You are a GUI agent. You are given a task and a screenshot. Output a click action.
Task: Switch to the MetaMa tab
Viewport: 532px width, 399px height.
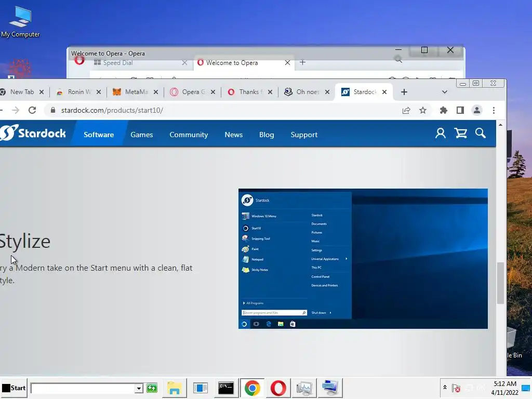pyautogui.click(x=136, y=92)
